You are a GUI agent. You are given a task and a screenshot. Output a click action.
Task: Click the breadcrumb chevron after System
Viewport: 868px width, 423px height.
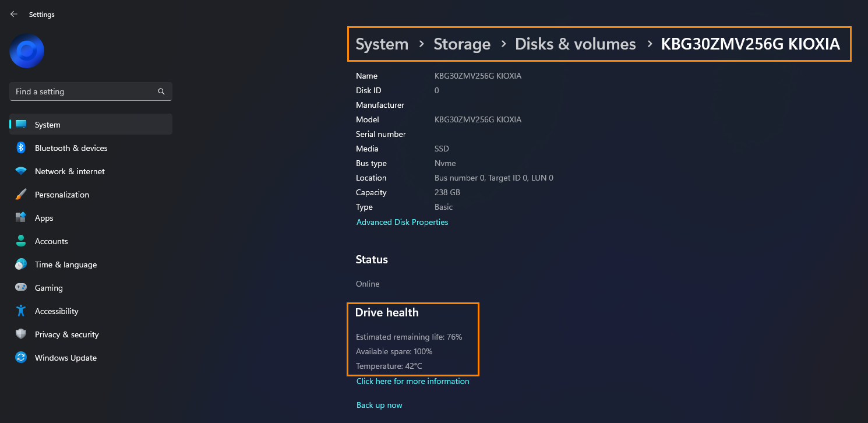point(421,44)
